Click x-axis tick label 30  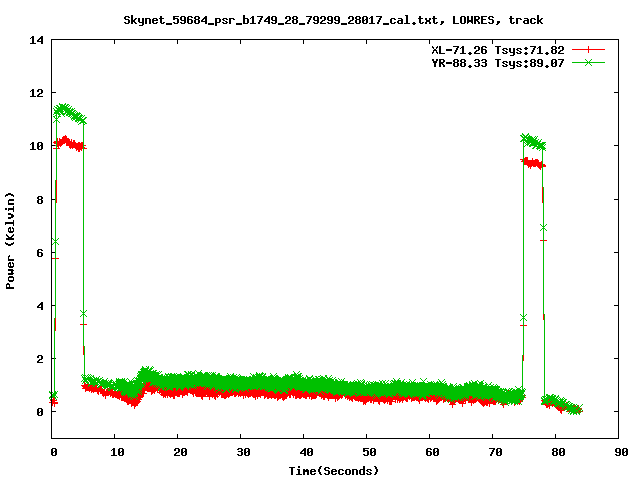click(243, 452)
